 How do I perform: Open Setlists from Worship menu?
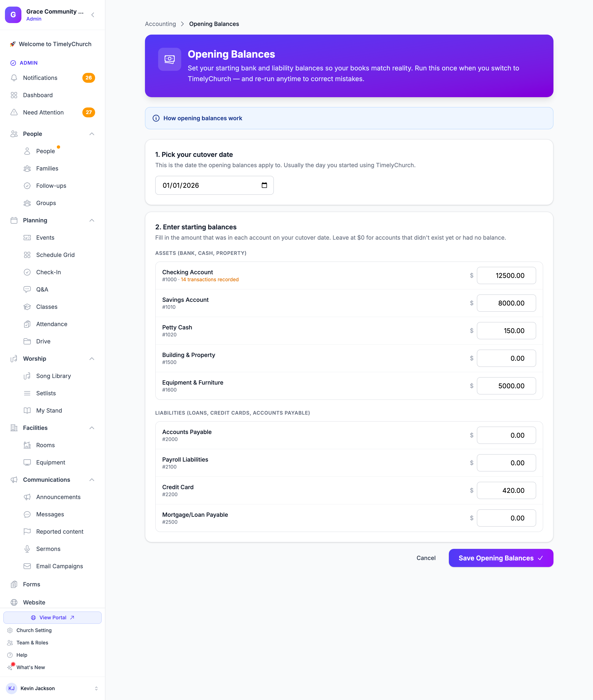pos(46,393)
